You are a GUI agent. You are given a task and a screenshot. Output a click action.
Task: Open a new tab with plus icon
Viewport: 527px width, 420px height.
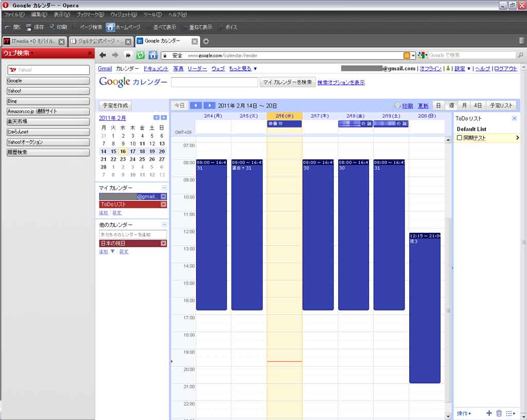(x=206, y=41)
